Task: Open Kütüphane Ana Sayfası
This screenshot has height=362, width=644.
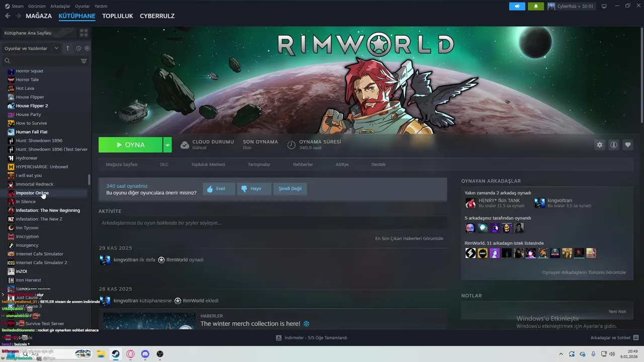Action: (x=38, y=33)
